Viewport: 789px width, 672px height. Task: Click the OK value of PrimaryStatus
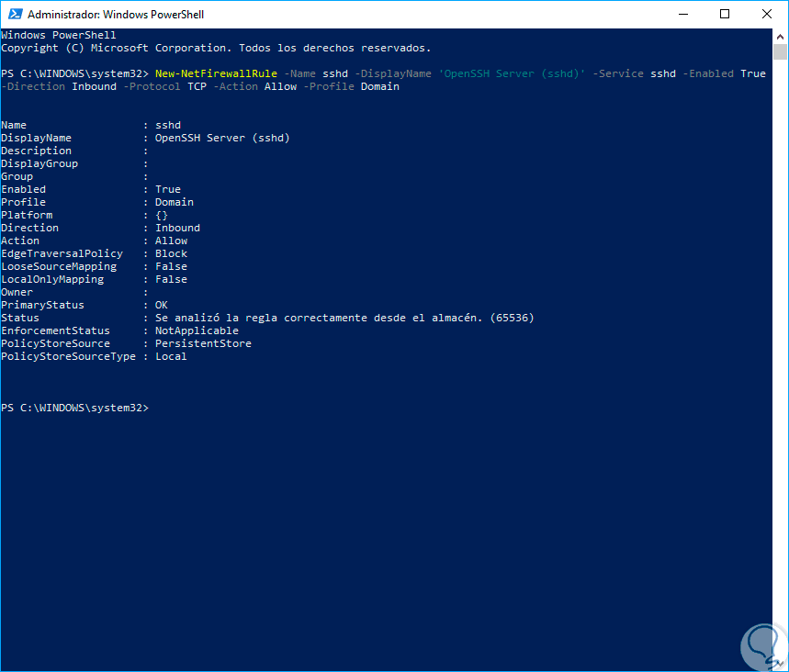[x=162, y=305]
